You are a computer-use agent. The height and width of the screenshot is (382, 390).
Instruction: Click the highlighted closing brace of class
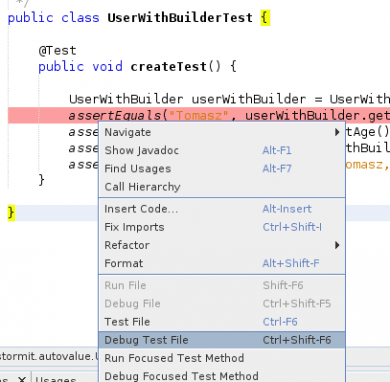[x=11, y=213]
